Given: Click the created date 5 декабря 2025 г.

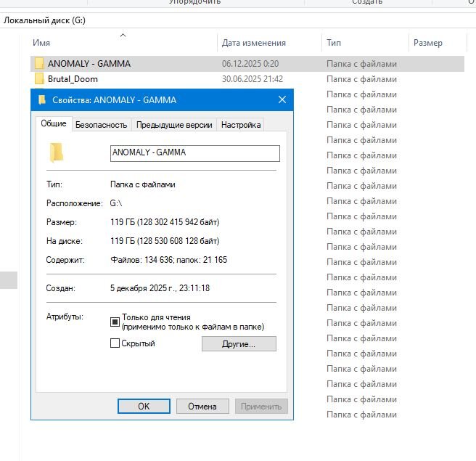Looking at the screenshot, I should click(143, 288).
